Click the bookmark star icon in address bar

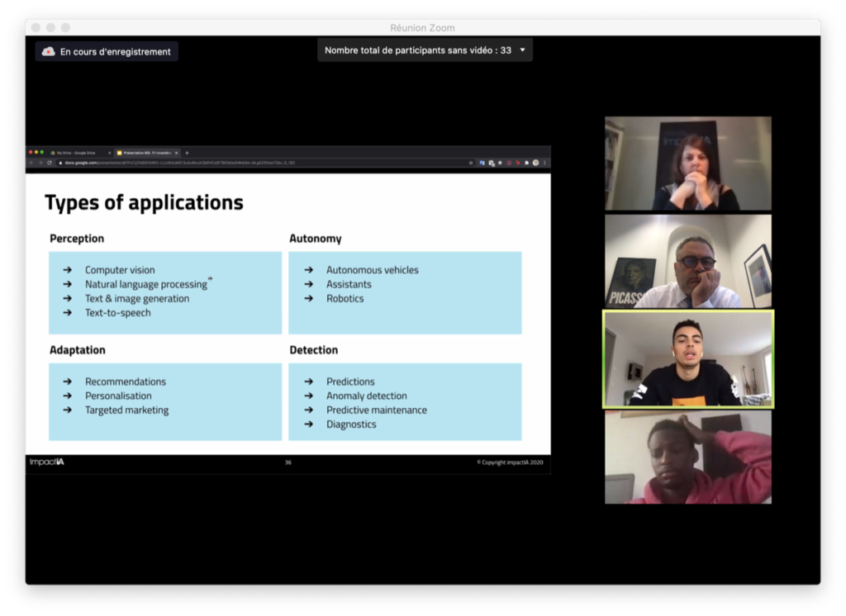click(x=471, y=163)
